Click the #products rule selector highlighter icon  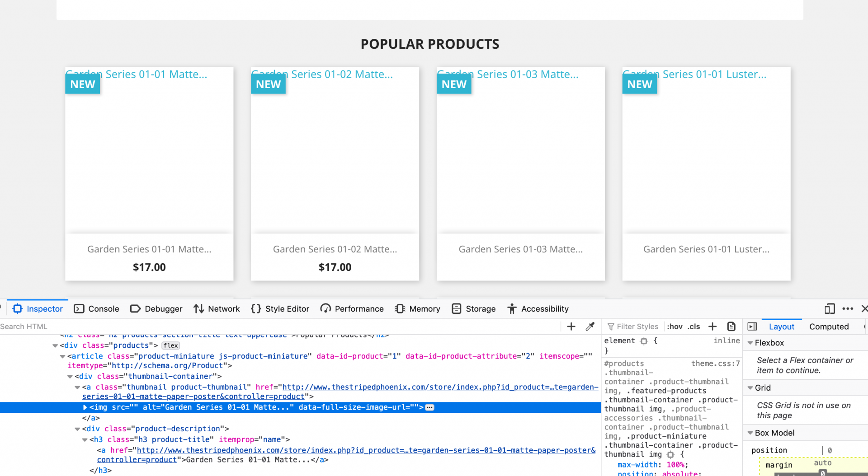point(670,455)
